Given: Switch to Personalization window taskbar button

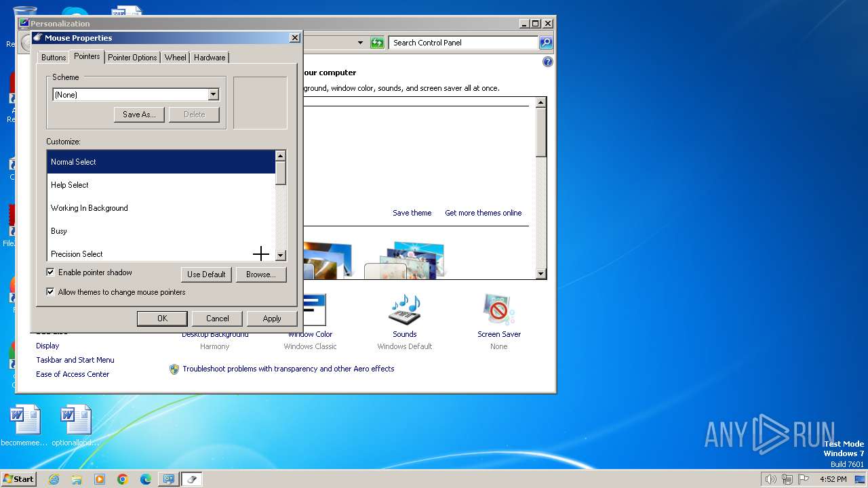Looking at the screenshot, I should (169, 479).
